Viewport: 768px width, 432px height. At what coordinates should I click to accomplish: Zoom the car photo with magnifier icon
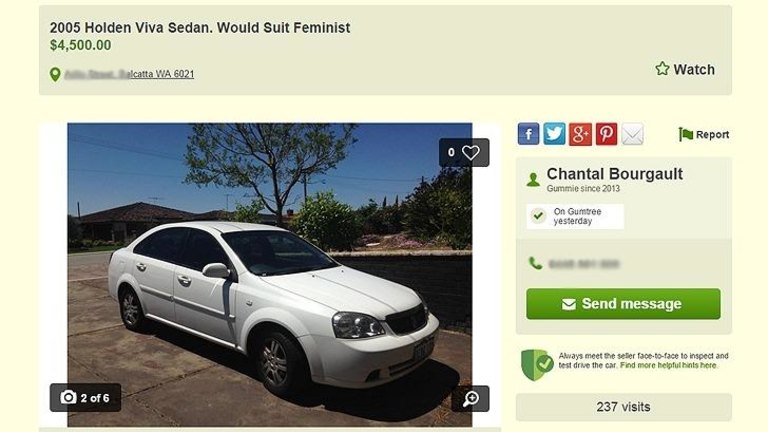click(x=470, y=398)
